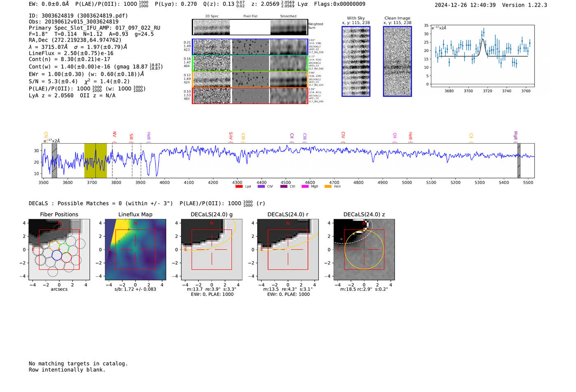Click the ID: 3003624819 text line
Screen dimensions: 576x392
(78, 16)
